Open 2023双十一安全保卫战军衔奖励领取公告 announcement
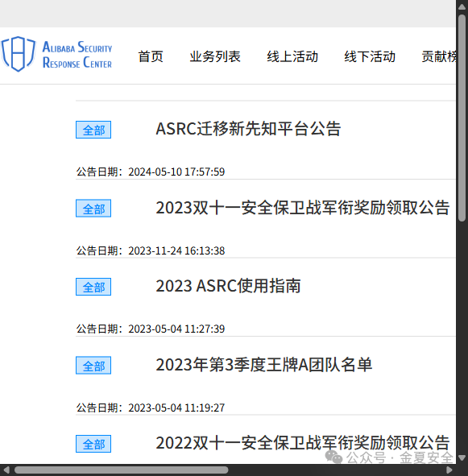 (x=303, y=208)
